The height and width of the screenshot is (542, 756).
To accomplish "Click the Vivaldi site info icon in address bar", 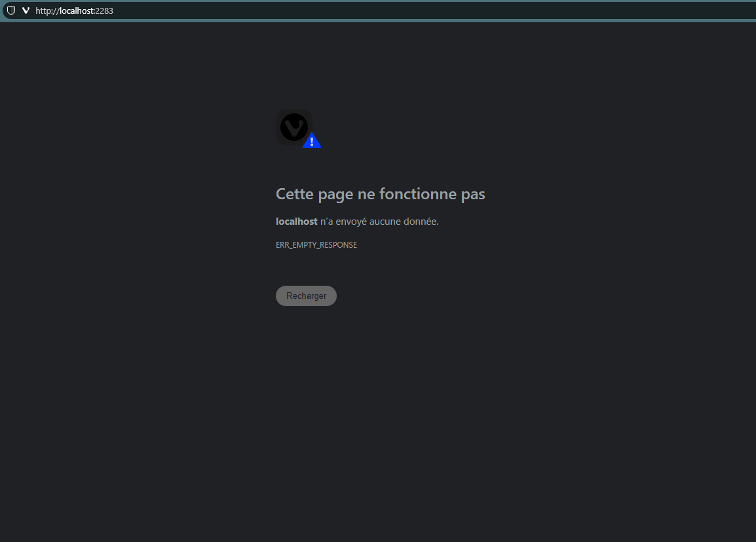I will (x=26, y=10).
